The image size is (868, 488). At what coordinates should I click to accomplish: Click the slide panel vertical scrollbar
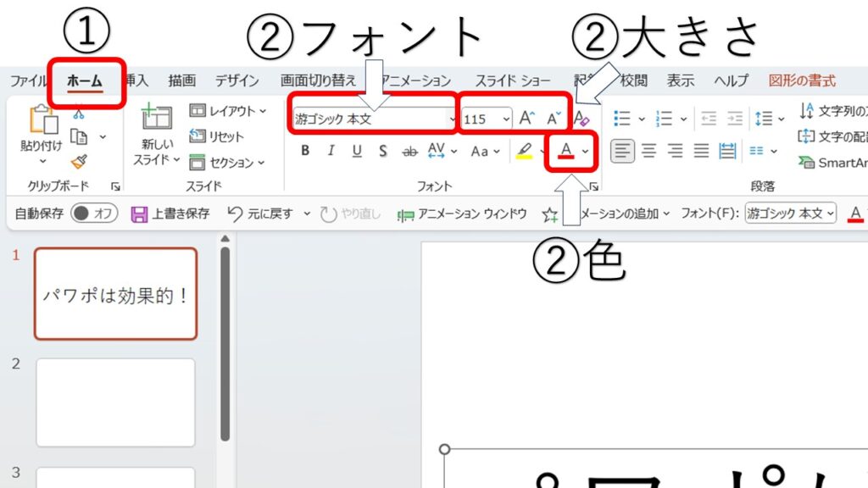pos(225,343)
